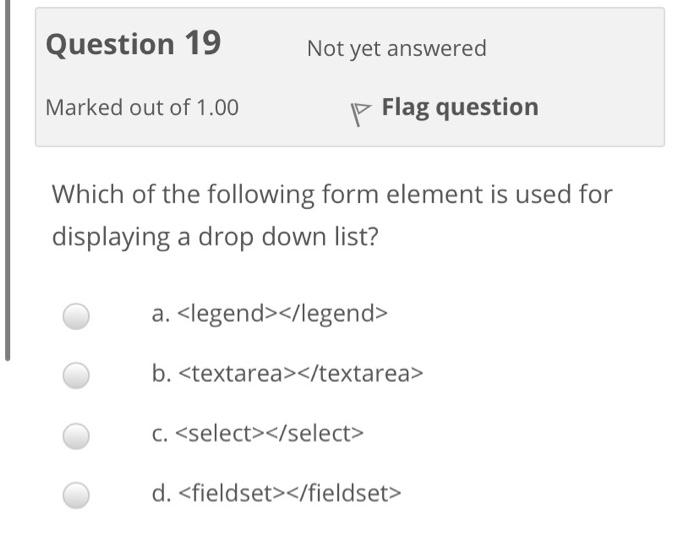The image size is (700, 556).
Task: Choose the radio button beside select option
Action: [77, 435]
